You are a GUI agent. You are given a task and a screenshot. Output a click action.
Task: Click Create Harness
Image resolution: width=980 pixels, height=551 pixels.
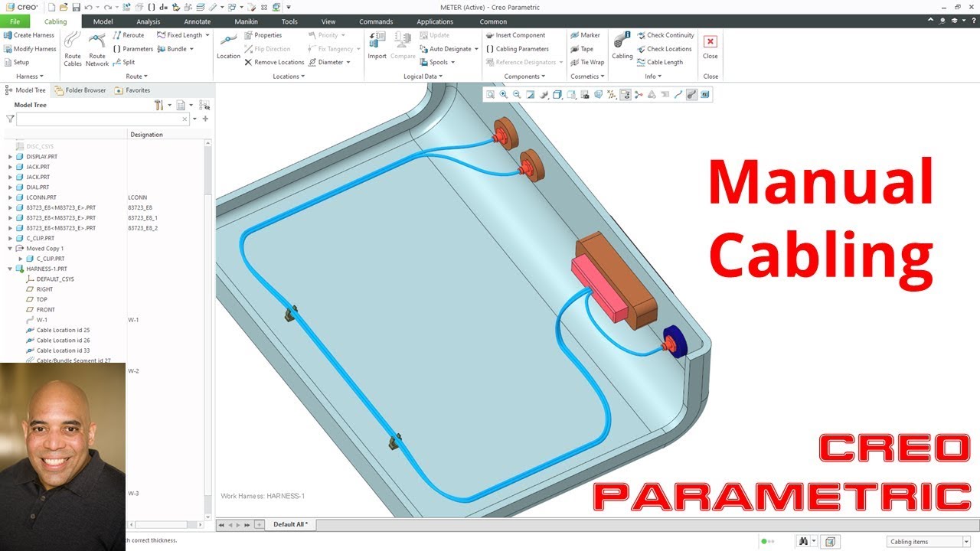(28, 35)
